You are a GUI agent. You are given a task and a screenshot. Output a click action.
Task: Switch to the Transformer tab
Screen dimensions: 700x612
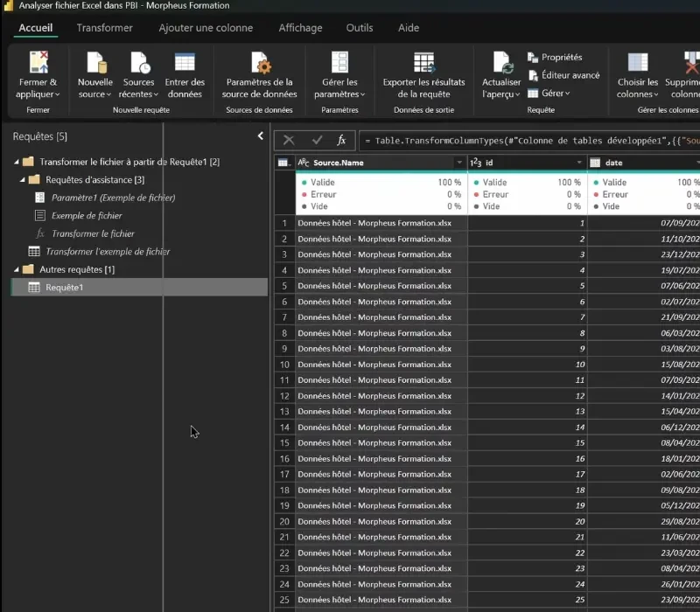click(104, 28)
